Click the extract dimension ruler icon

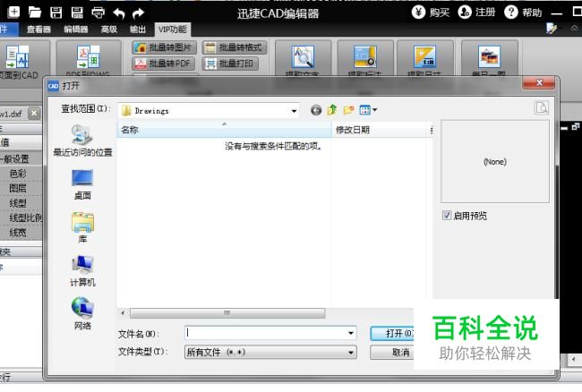click(425, 56)
